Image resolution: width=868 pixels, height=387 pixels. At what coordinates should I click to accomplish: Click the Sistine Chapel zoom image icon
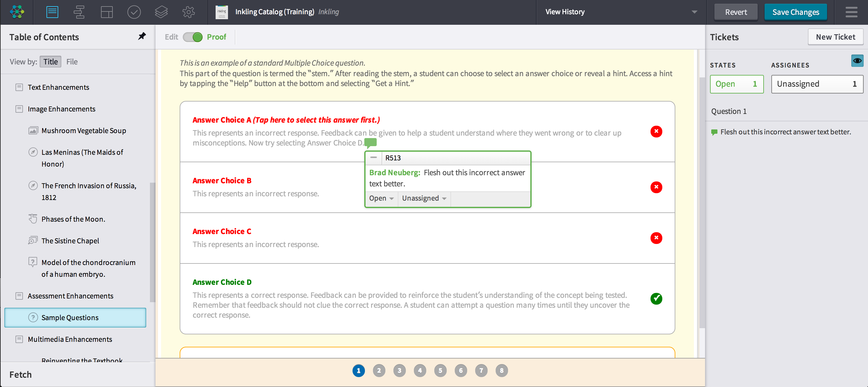pos(33,241)
